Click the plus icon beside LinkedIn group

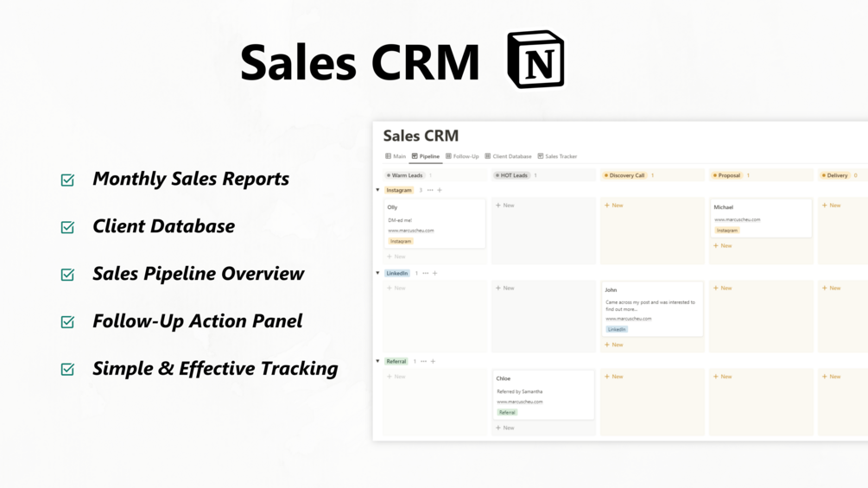pos(435,273)
